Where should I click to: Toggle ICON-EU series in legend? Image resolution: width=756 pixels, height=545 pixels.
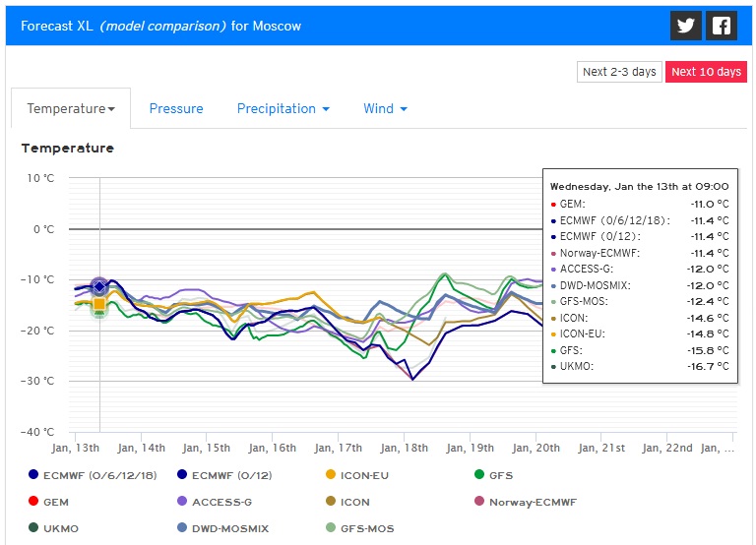356,475
